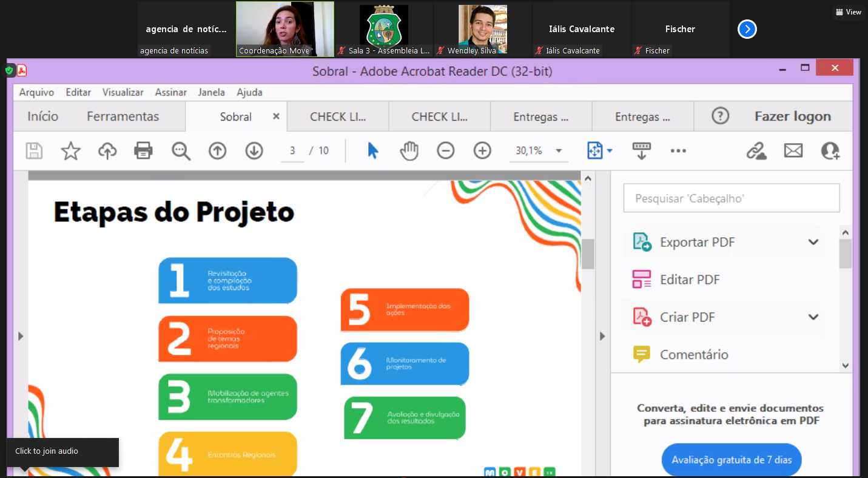The height and width of the screenshot is (478, 868).
Task: Expand the Exportar PDF options
Action: (813, 242)
